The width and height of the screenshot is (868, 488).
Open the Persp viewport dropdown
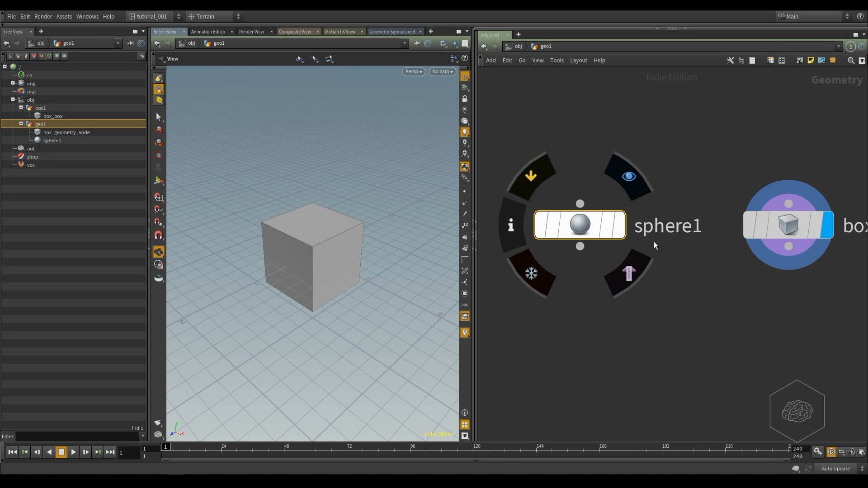point(413,71)
